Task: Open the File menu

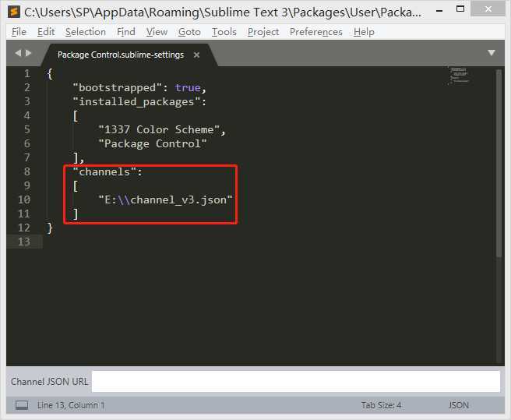Action: (19, 32)
